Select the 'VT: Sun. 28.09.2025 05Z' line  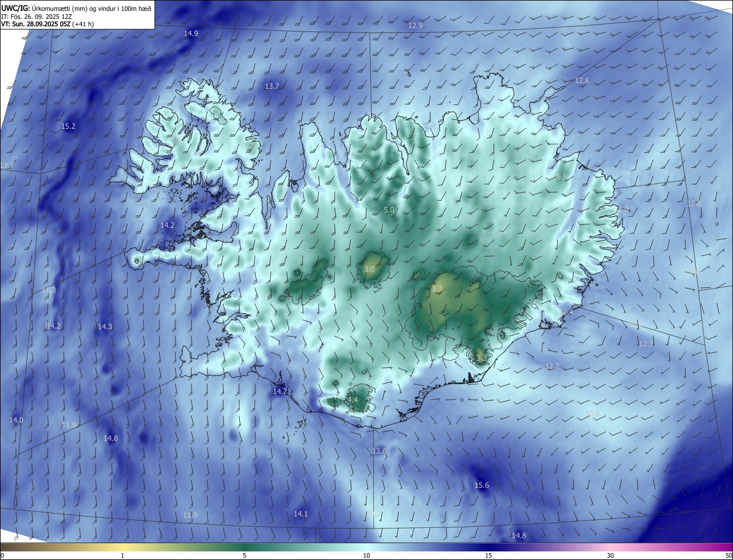click(36, 25)
